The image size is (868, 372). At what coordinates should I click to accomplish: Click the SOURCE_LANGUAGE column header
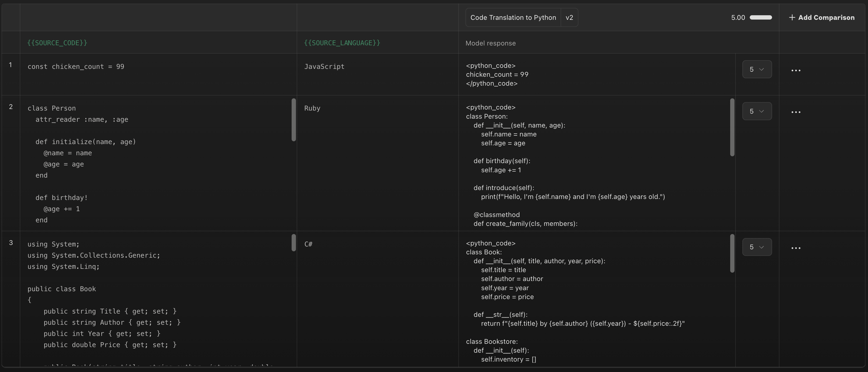(342, 43)
